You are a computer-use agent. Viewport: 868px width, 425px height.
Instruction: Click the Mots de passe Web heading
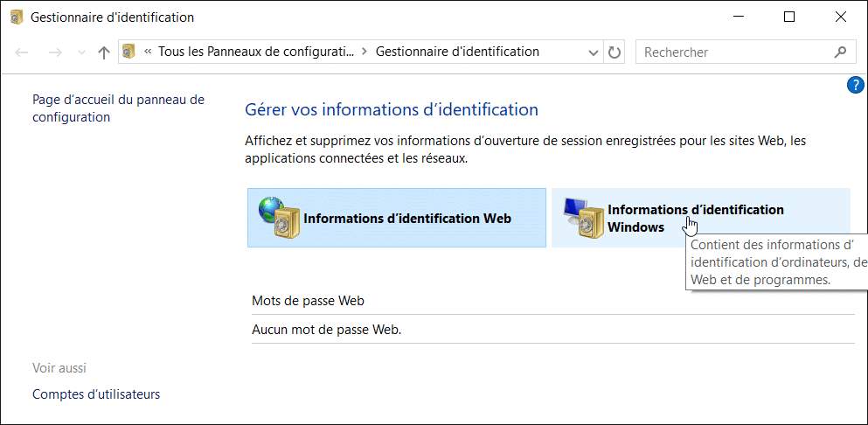coord(309,301)
